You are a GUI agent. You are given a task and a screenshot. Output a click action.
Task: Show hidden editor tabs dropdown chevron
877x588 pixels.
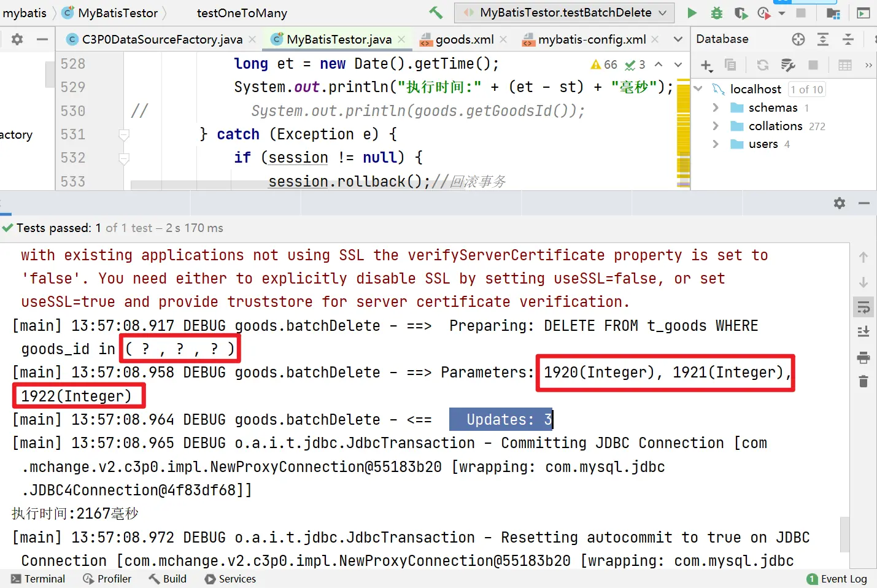click(678, 39)
